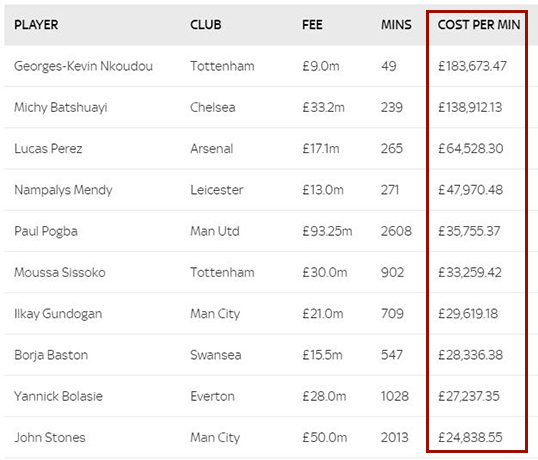Click the CLUB column header

206,25
